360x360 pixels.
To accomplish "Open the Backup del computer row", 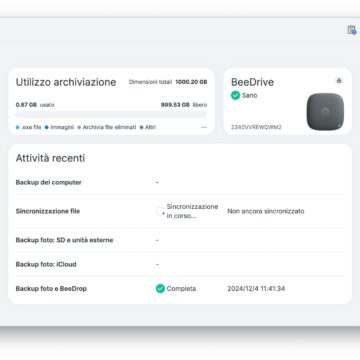I will [x=180, y=182].
